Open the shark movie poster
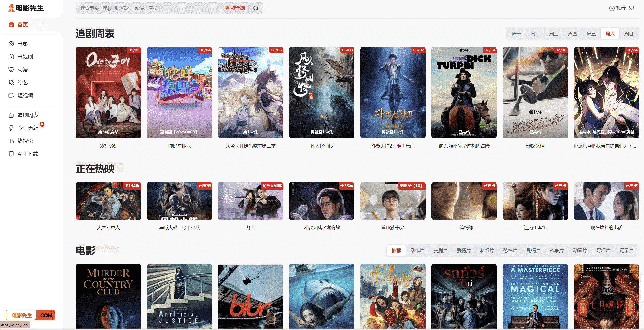The height and width of the screenshot is (330, 644). click(x=322, y=296)
